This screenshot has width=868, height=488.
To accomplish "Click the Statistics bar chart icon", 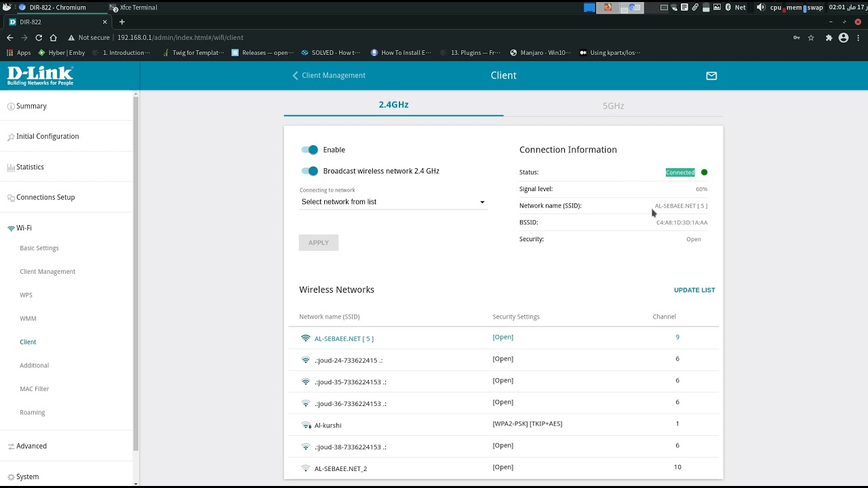I will tap(11, 167).
